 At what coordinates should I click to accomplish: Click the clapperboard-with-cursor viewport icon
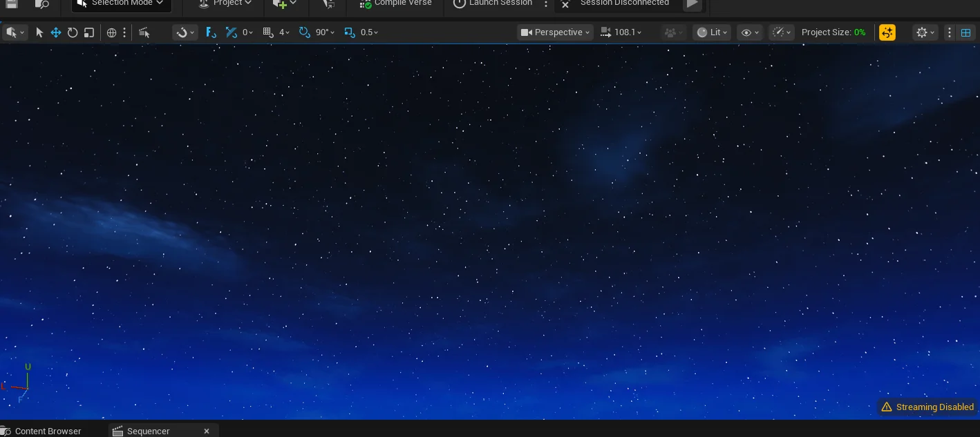click(144, 32)
